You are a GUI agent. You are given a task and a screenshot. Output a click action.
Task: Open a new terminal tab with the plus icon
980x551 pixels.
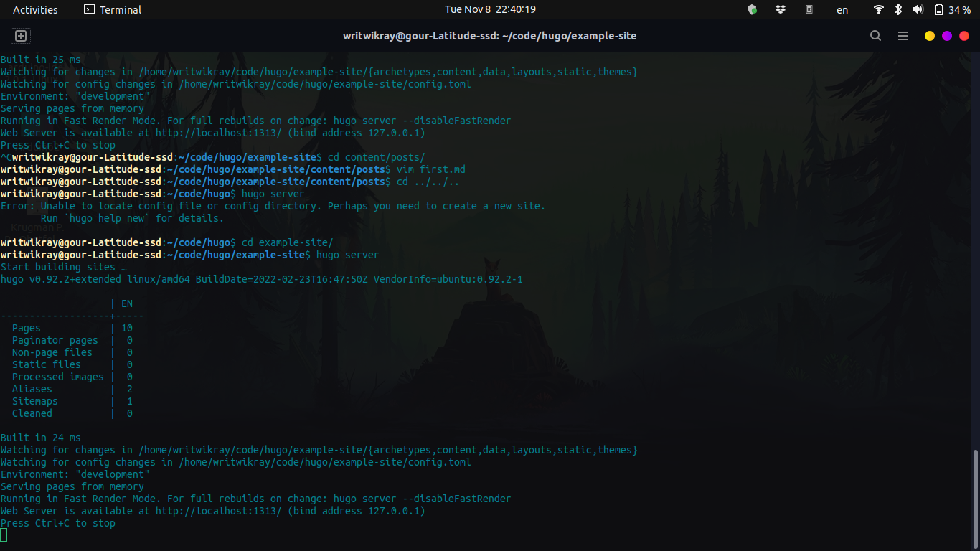(20, 35)
